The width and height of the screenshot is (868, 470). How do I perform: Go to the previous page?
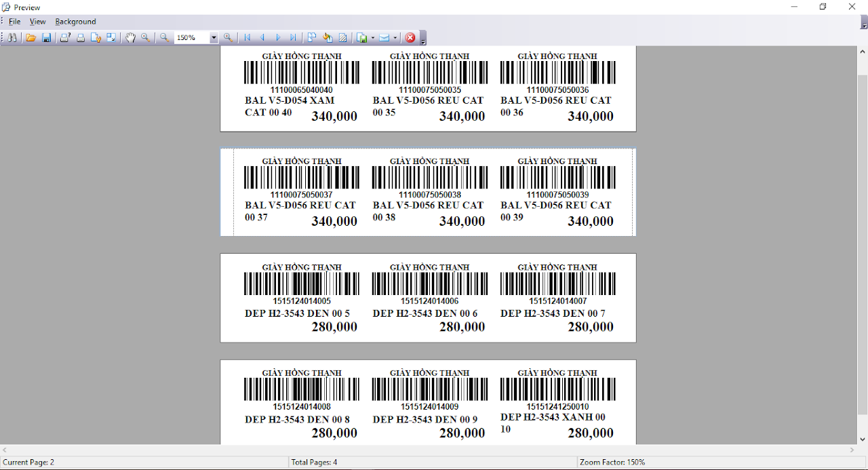click(262, 38)
